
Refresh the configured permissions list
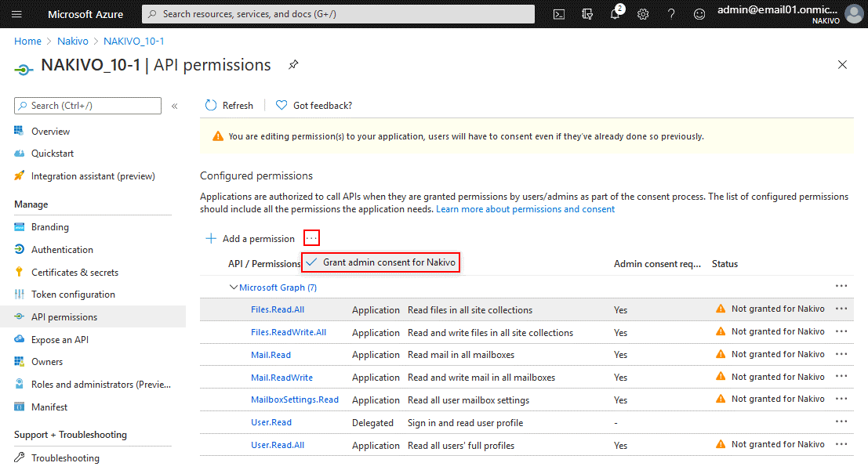(x=228, y=105)
